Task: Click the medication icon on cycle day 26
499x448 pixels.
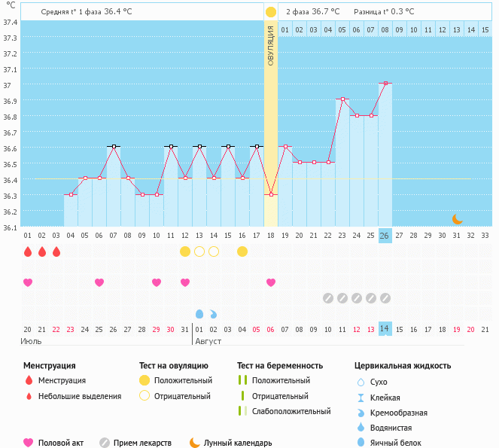Action: (x=385, y=298)
